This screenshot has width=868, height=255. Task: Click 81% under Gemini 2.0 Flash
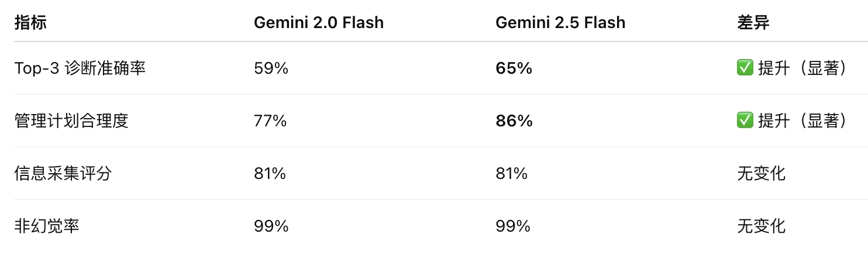(270, 174)
